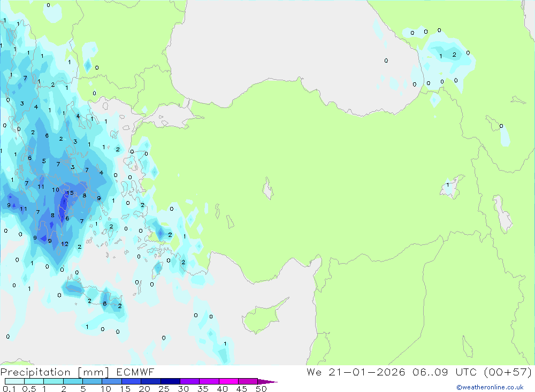Click the 1–2 mm legend color swatch

(x=53, y=381)
